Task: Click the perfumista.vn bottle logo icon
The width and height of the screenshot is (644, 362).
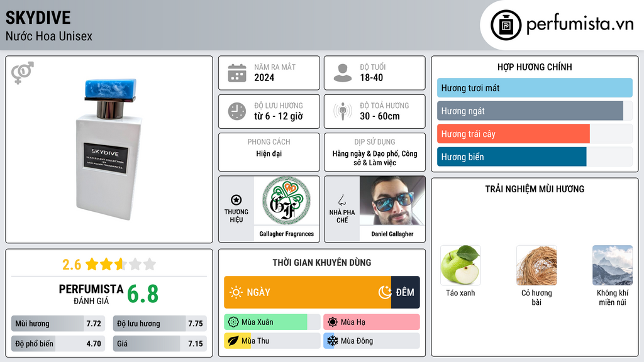Action: click(x=506, y=25)
